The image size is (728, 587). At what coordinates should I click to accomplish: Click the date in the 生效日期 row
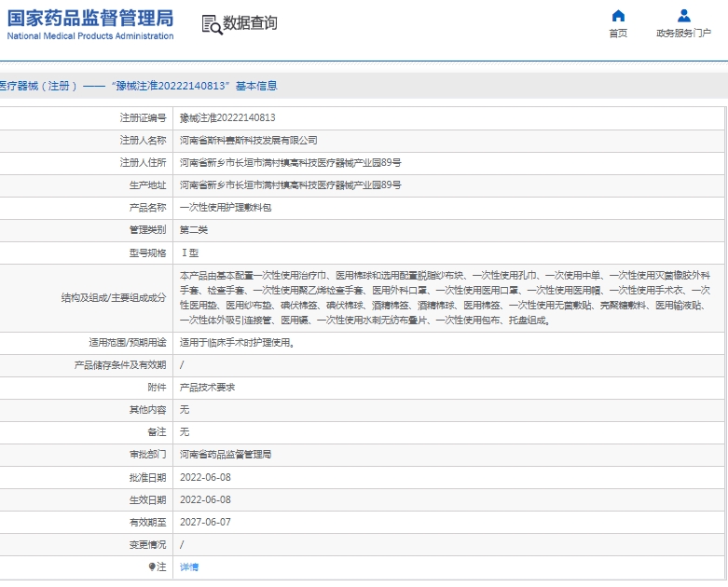point(205,499)
